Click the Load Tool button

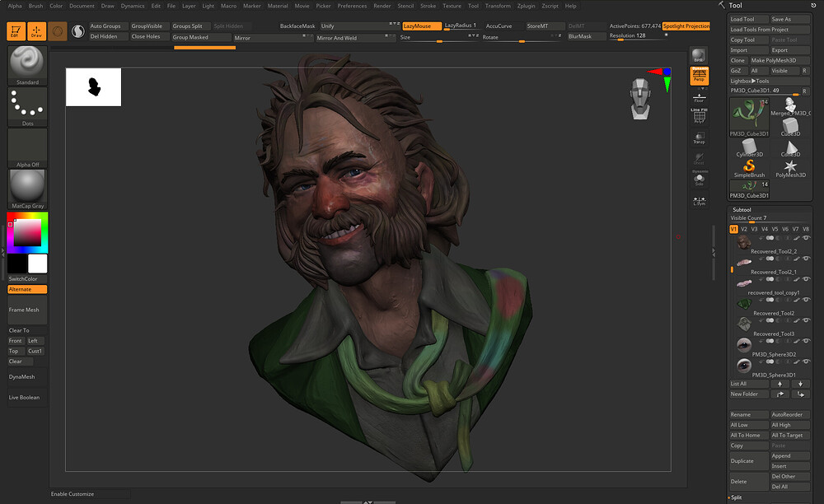[x=749, y=19]
